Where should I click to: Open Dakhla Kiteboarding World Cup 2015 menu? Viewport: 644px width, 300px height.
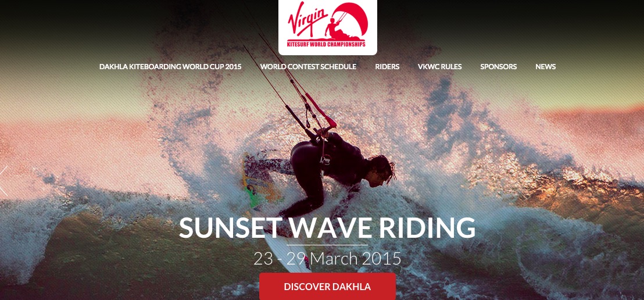[x=170, y=67]
